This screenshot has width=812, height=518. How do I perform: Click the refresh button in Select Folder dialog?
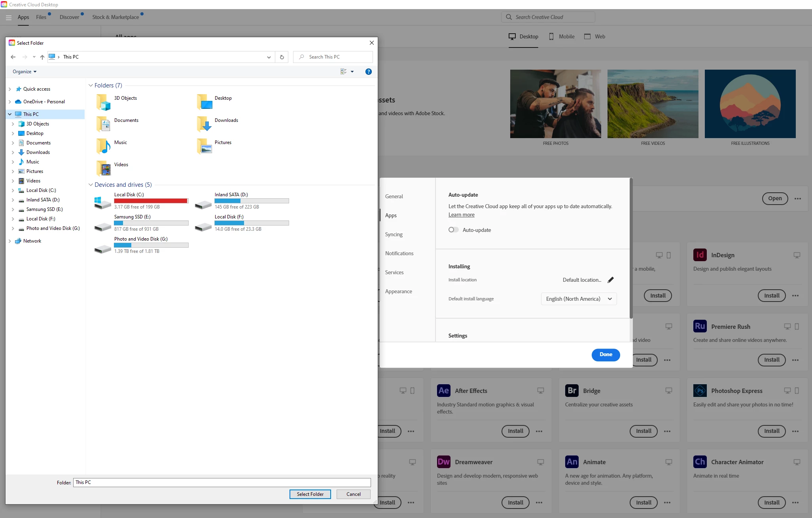click(282, 57)
